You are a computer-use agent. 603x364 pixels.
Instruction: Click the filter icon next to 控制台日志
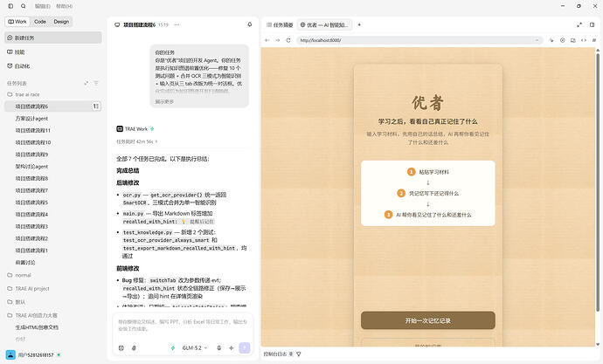(299, 354)
